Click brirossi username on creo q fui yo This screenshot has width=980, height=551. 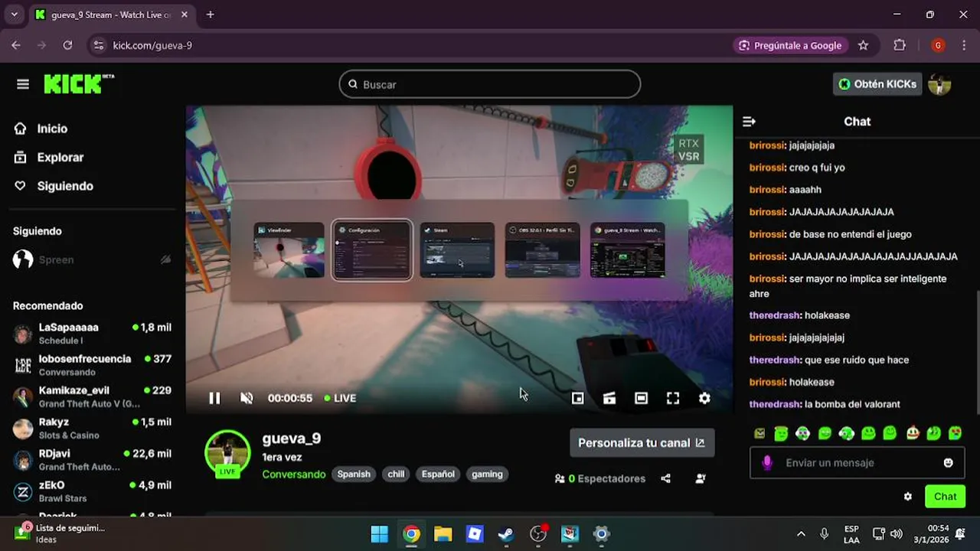[x=768, y=168]
